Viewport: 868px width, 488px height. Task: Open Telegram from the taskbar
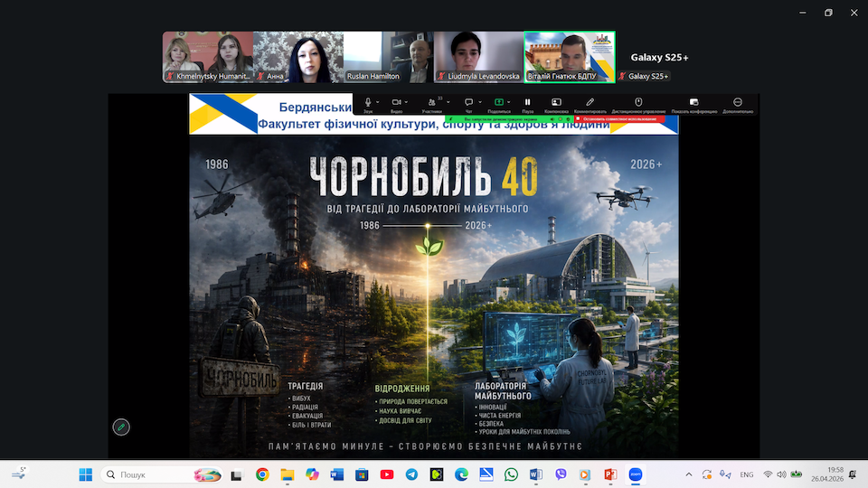[x=411, y=474]
